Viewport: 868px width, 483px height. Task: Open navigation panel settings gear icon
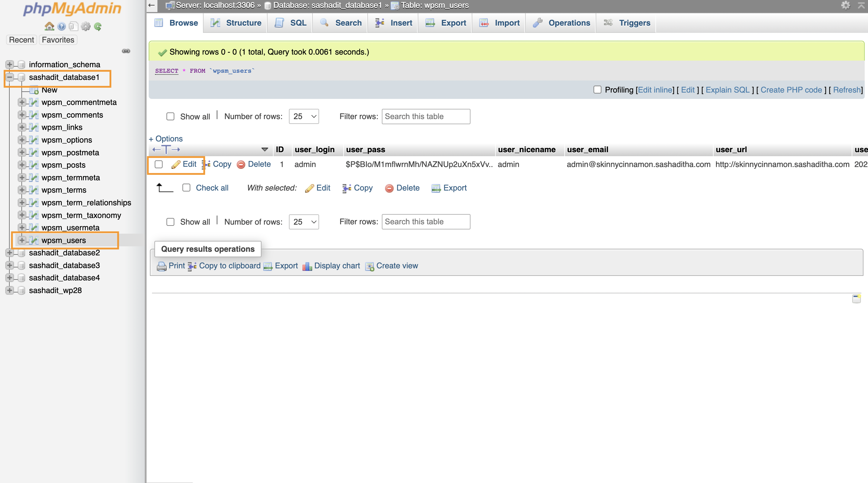pos(86,26)
